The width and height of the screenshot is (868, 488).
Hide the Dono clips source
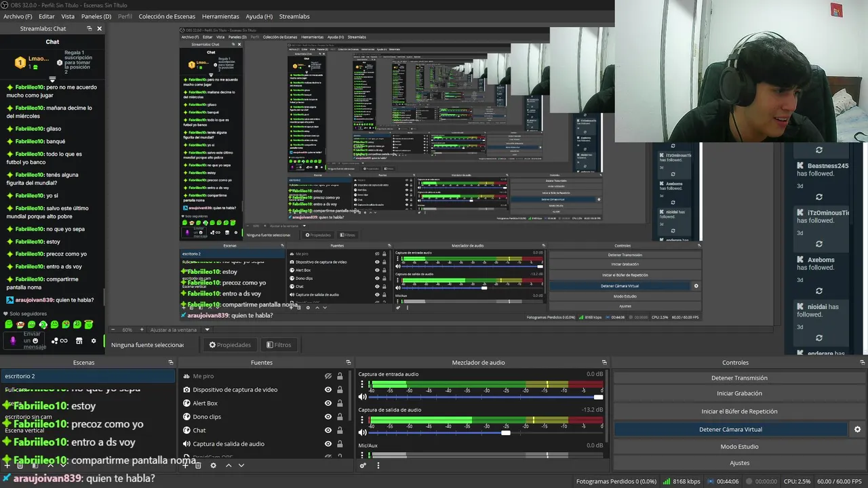click(328, 417)
